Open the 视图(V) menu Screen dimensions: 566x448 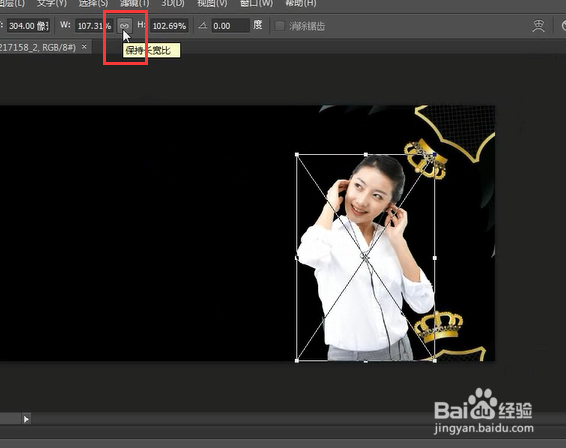[x=212, y=4]
